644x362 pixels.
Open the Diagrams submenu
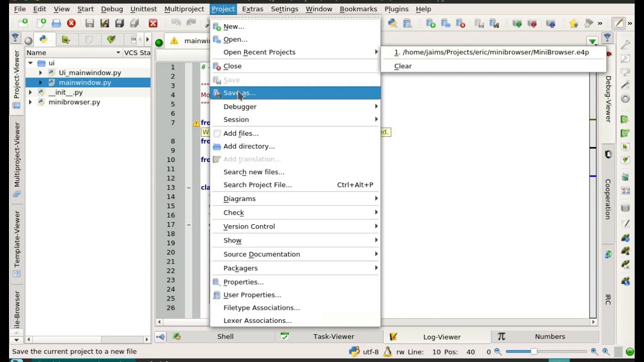295,199
